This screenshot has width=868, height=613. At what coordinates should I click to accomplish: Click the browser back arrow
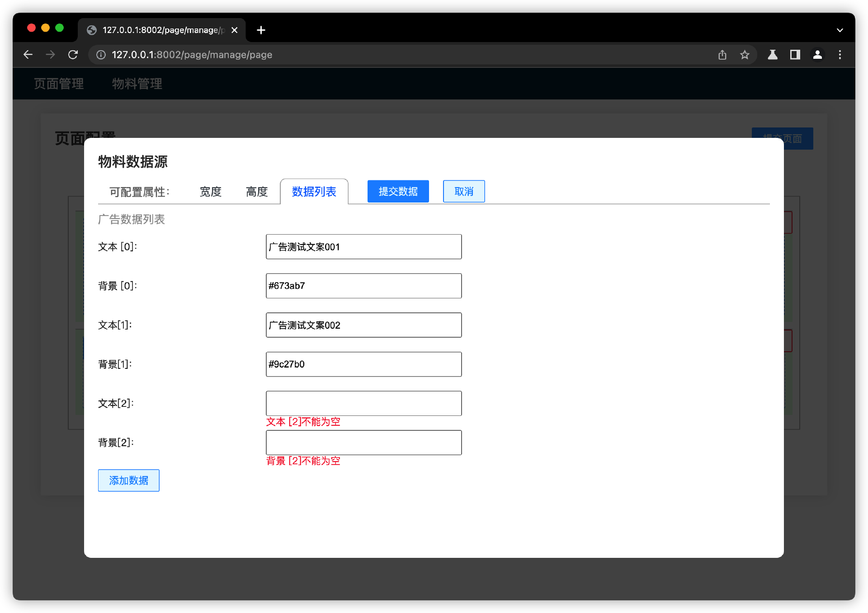click(x=28, y=55)
